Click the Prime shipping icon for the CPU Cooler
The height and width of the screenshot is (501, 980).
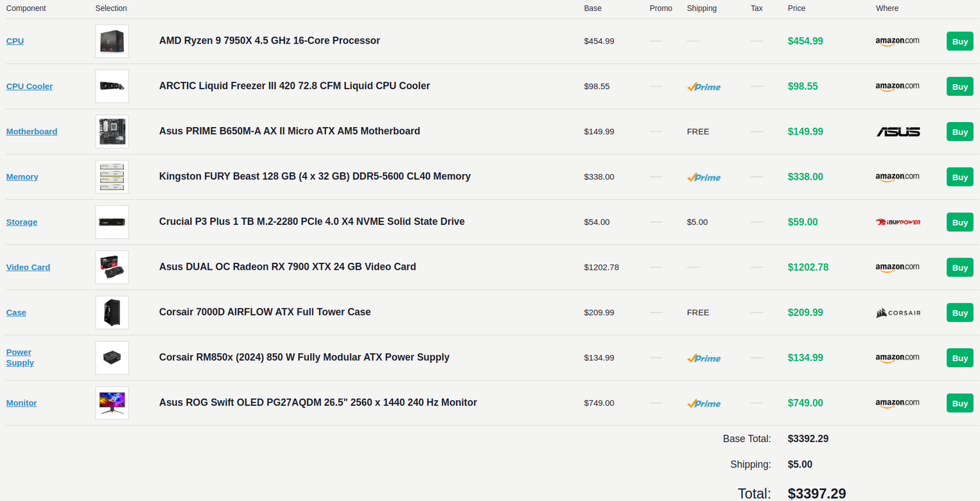704,87
